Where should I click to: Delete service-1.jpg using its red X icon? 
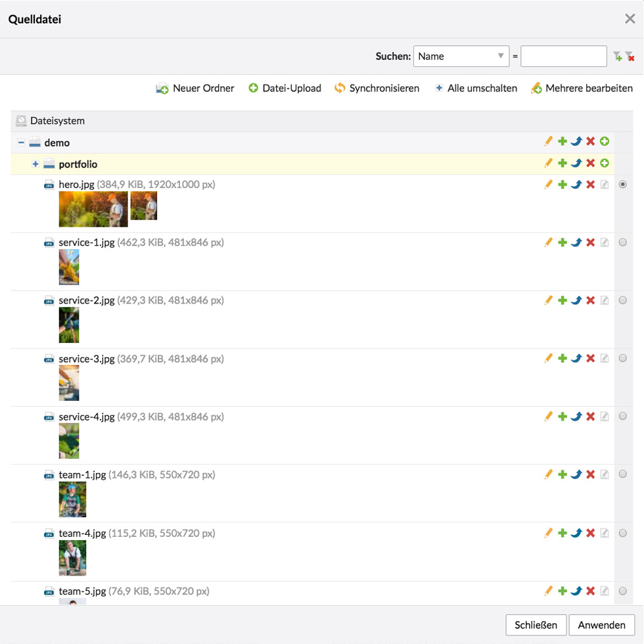pyautogui.click(x=590, y=242)
